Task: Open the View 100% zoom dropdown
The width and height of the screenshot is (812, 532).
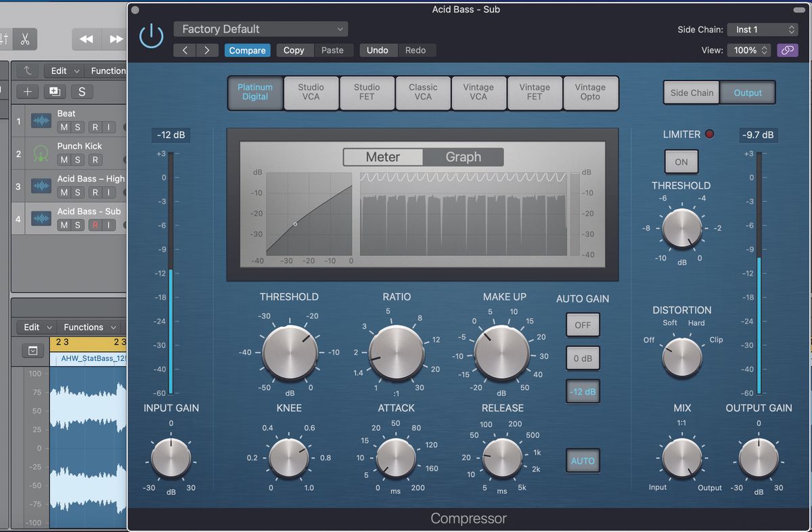Action: tap(748, 50)
